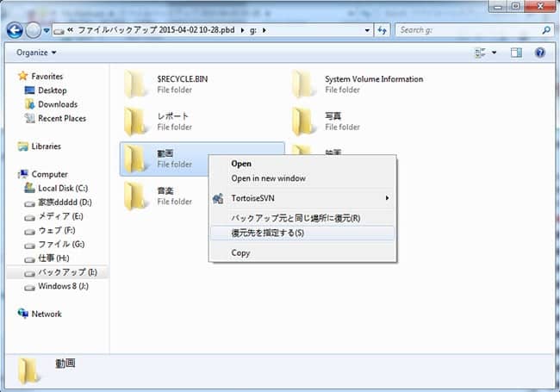Click the search magnifier icon
This screenshot has width=560, height=392.
tap(546, 30)
